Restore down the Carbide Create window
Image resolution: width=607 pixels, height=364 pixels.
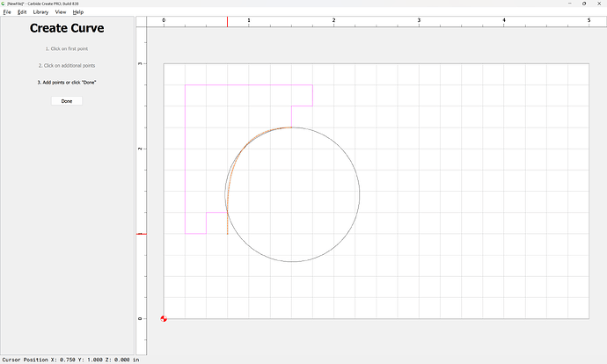[584, 4]
